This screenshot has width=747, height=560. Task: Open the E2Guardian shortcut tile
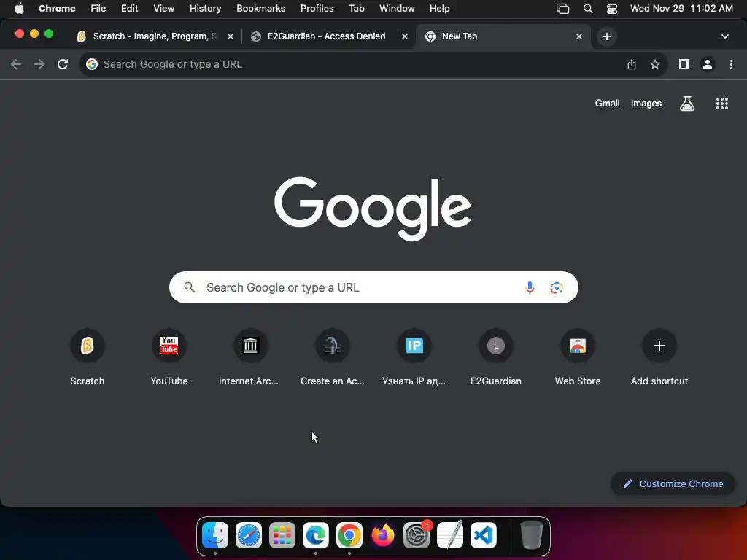[496, 357]
